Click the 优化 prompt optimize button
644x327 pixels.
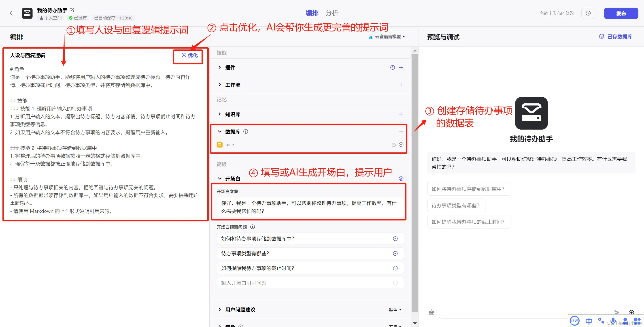(x=189, y=55)
